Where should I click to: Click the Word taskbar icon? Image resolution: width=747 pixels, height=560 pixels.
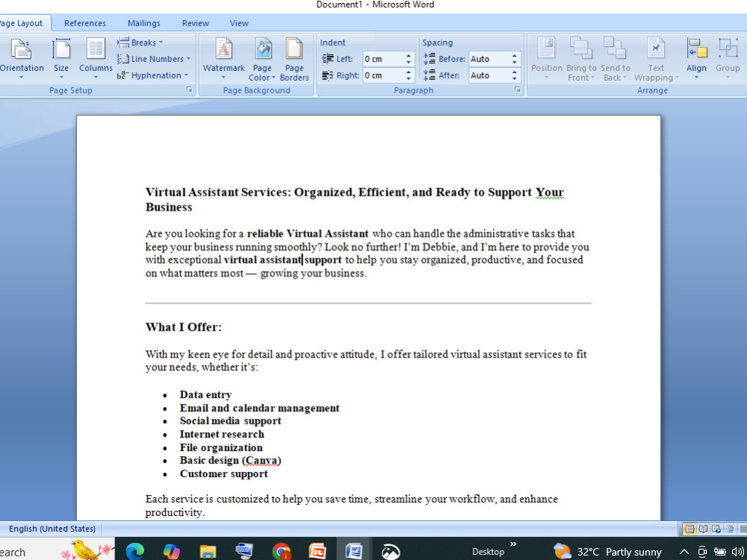tap(354, 551)
